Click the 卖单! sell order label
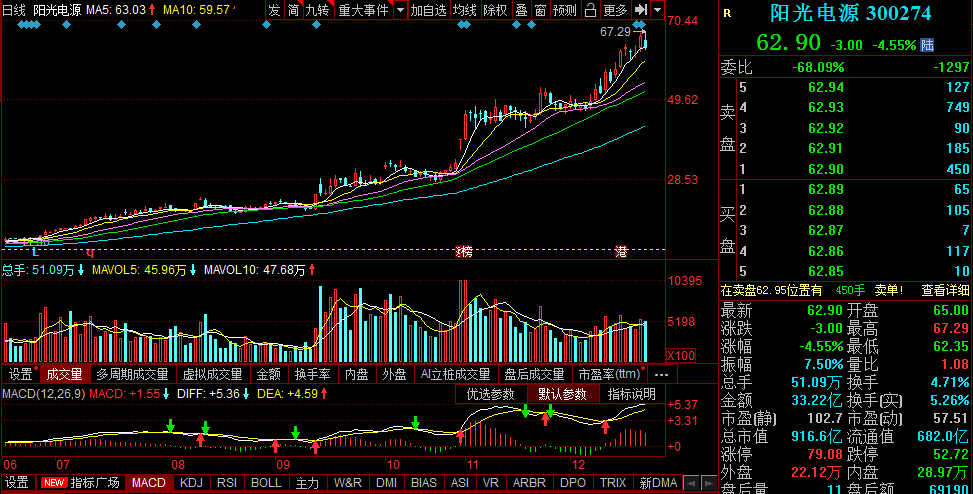The image size is (973, 494). pos(889,290)
